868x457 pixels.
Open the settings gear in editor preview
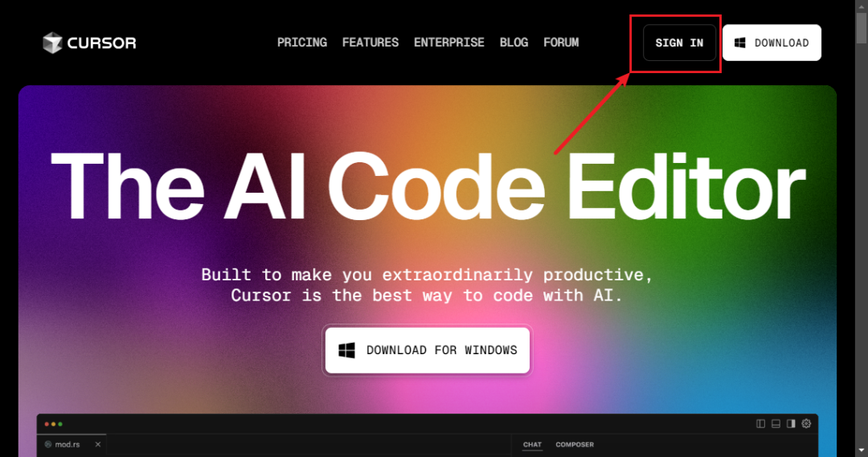807,424
